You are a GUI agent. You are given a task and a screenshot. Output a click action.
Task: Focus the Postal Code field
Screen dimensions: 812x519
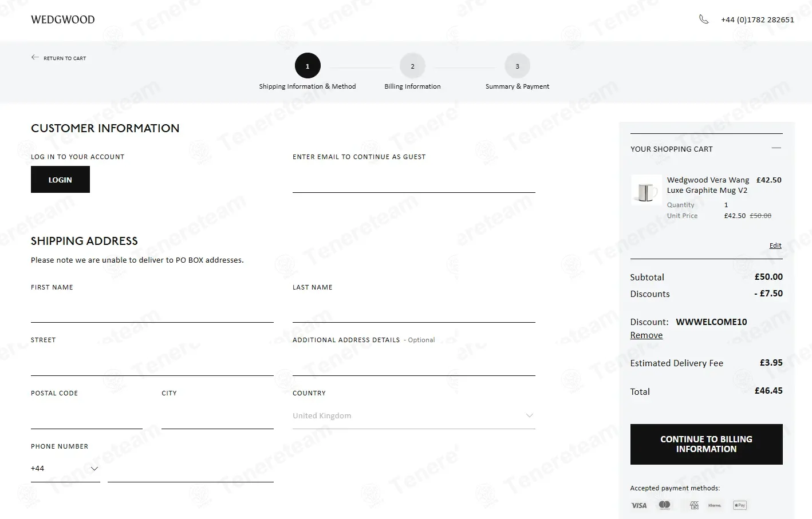[86, 417]
